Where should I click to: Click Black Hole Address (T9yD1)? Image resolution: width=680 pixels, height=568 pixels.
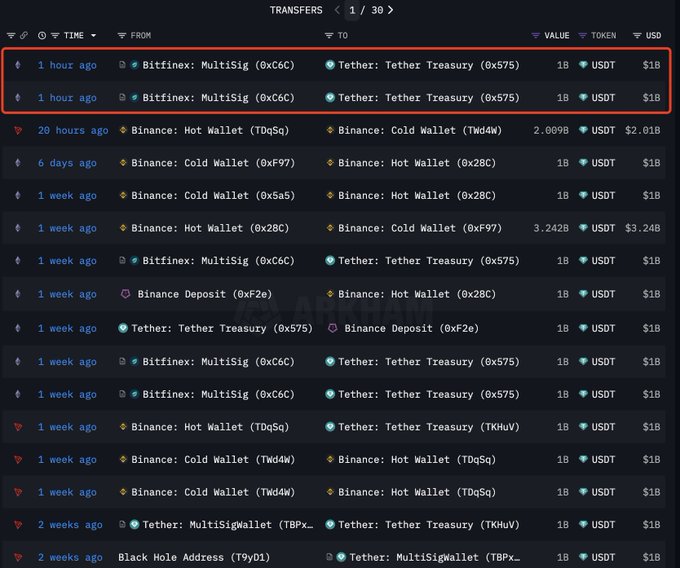tap(194, 557)
